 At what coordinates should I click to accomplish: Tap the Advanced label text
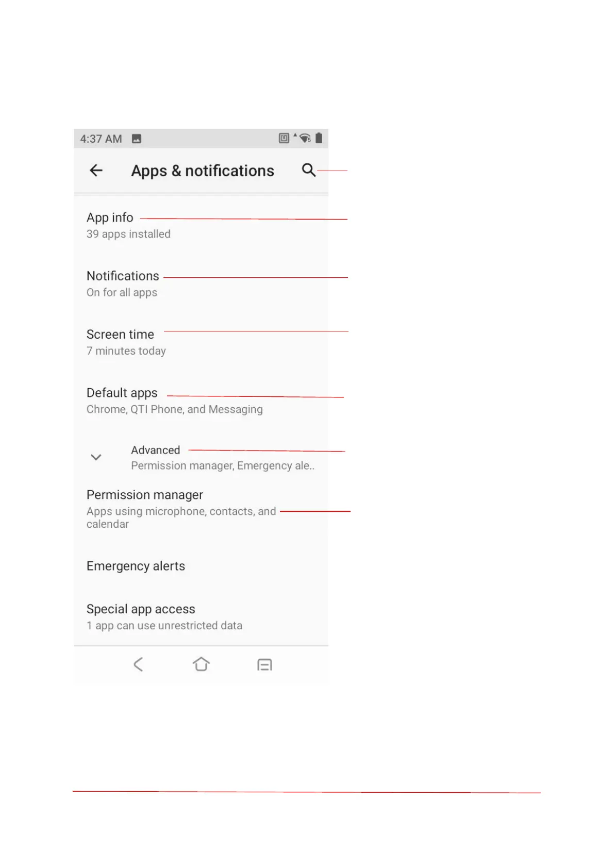156,450
